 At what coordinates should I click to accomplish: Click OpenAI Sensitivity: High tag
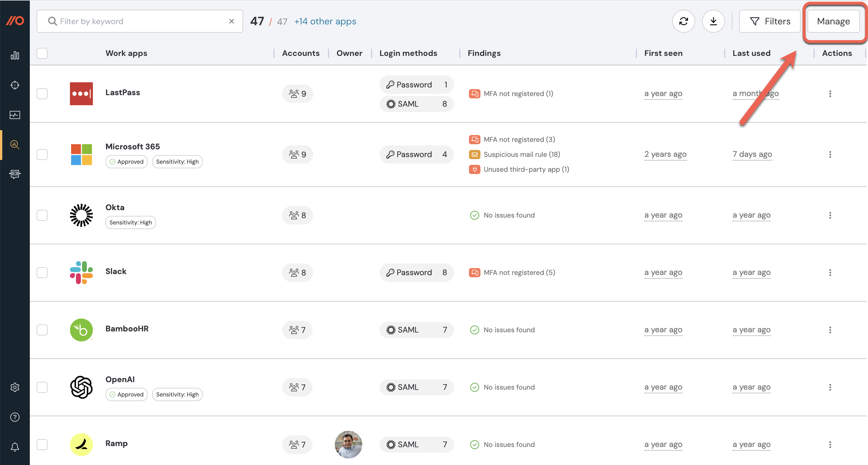pyautogui.click(x=177, y=394)
